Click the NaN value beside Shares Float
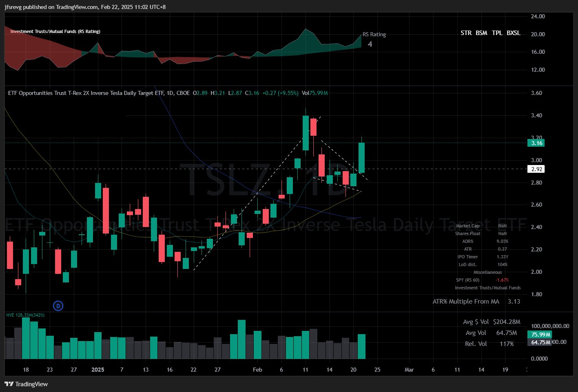578x392 pixels. [x=502, y=233]
